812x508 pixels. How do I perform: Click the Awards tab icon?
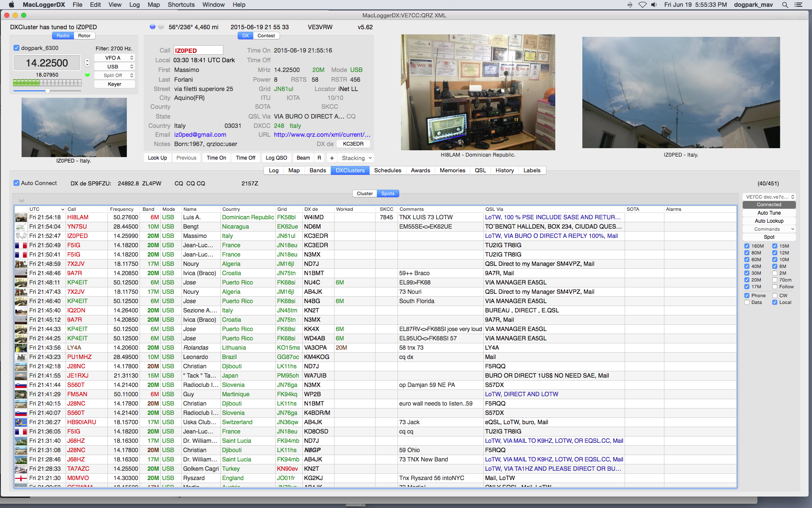click(419, 170)
